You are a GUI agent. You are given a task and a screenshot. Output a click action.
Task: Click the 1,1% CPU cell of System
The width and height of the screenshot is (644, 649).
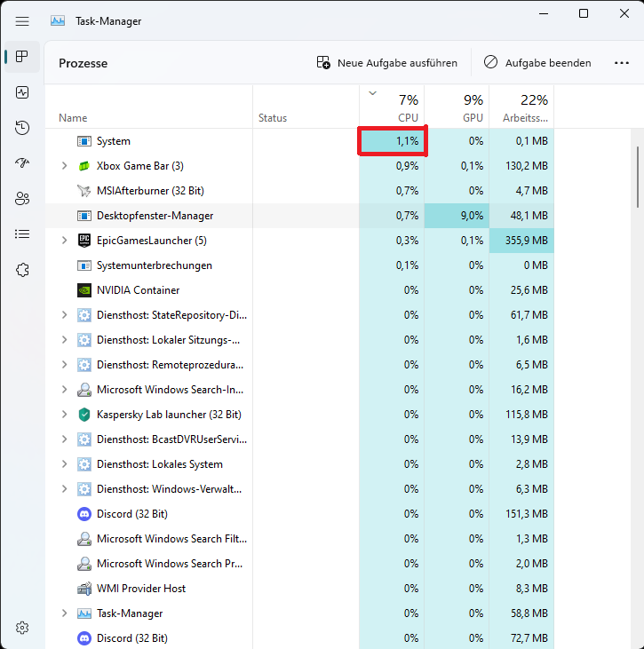[393, 141]
